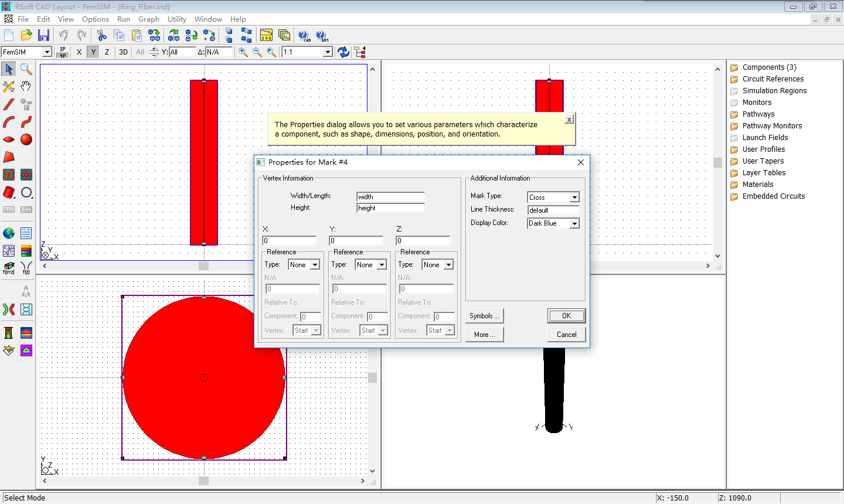Click the Width/Length input field
This screenshot has height=504, width=844.
[x=390, y=197]
